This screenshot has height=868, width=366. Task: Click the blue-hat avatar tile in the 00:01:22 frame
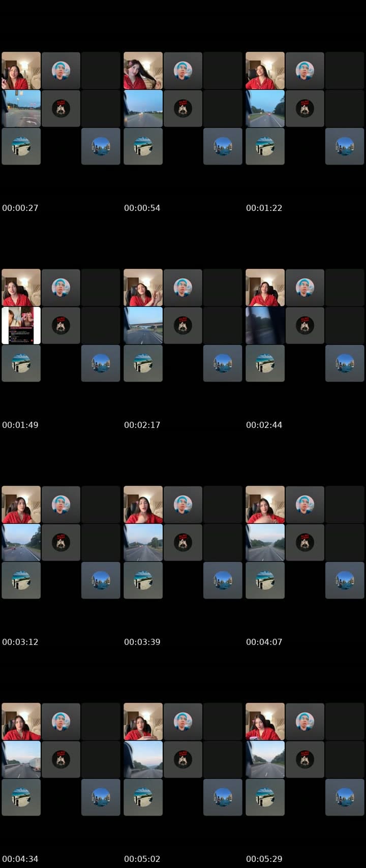click(305, 71)
